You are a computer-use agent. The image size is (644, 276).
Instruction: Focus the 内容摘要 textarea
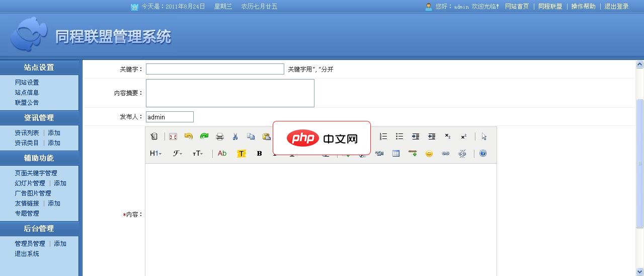click(230, 93)
